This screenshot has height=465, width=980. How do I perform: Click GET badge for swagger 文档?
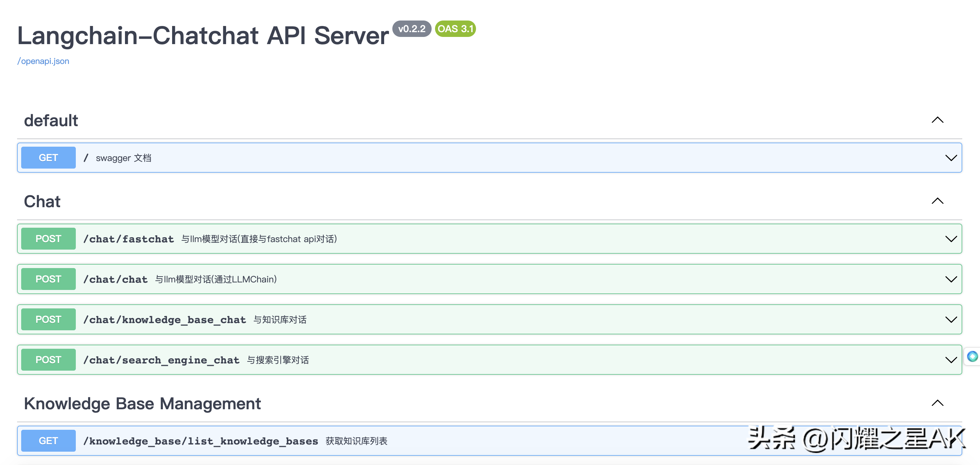(x=48, y=158)
